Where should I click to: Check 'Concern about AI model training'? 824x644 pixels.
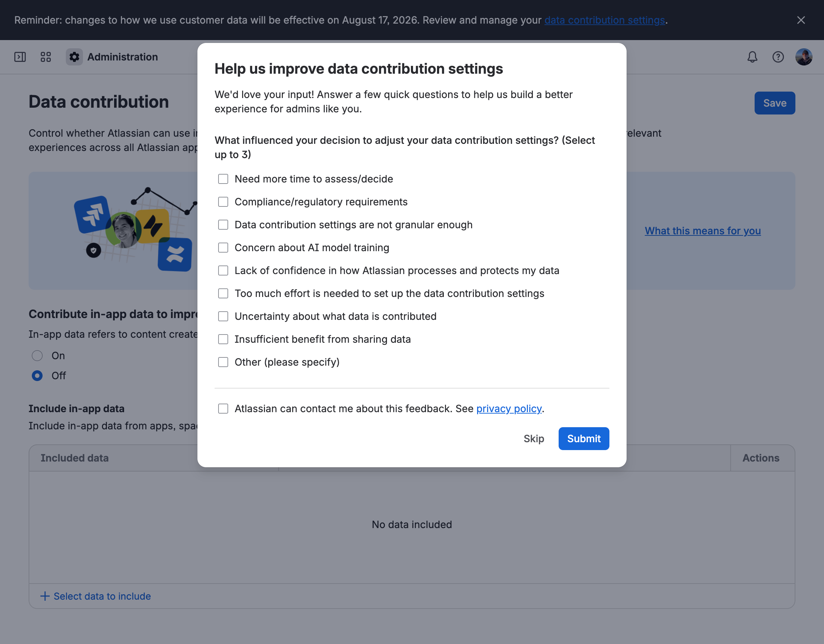[x=223, y=248]
